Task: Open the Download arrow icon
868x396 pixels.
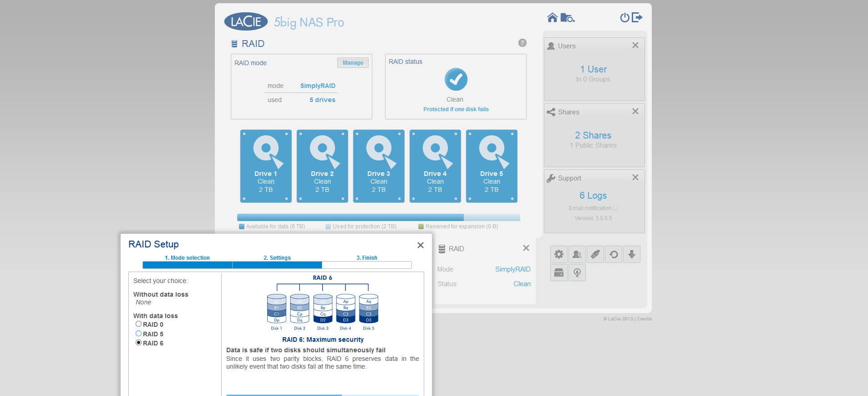Action: coord(632,254)
